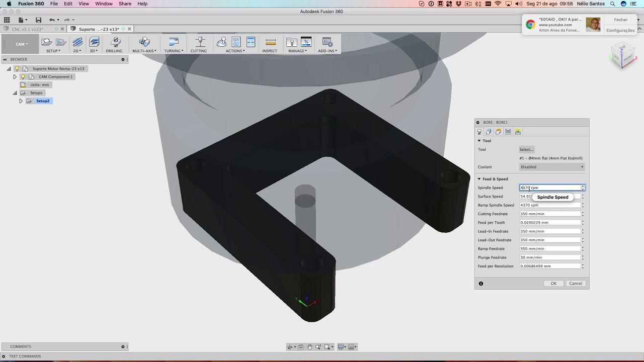This screenshot has height=362, width=644.
Task: Open the Edit menu
Action: pos(68,4)
